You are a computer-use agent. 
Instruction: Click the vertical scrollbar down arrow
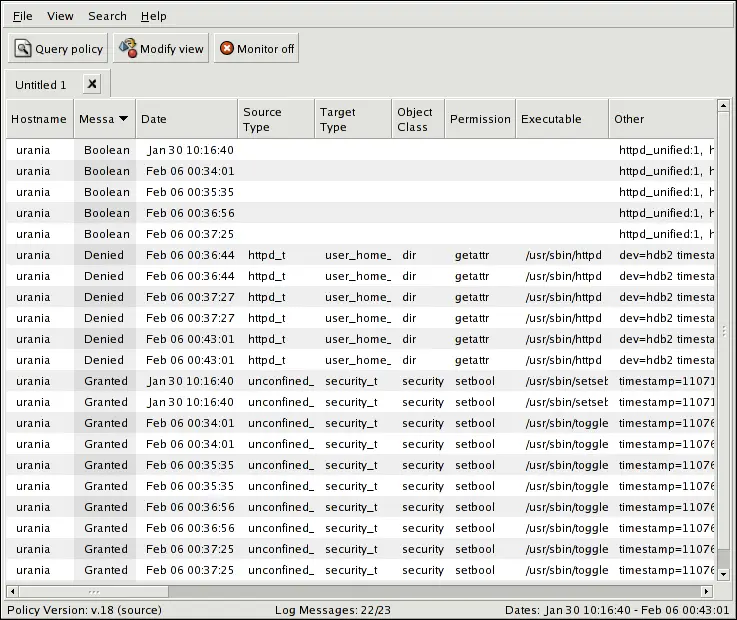(723, 575)
